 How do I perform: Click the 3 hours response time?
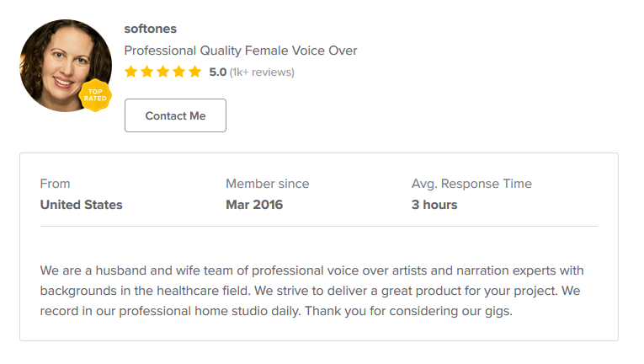[x=434, y=205]
